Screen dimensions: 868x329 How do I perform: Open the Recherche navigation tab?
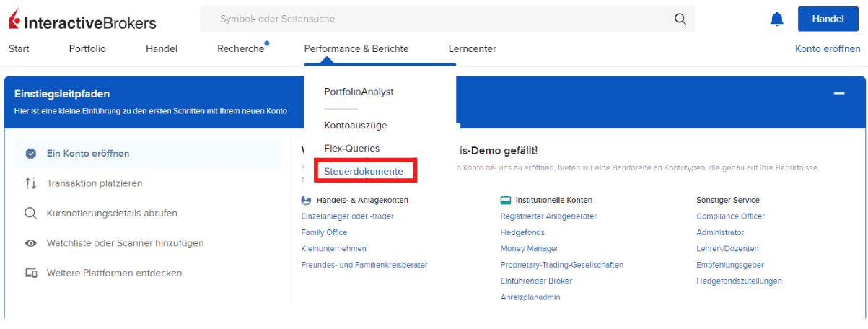pyautogui.click(x=240, y=49)
